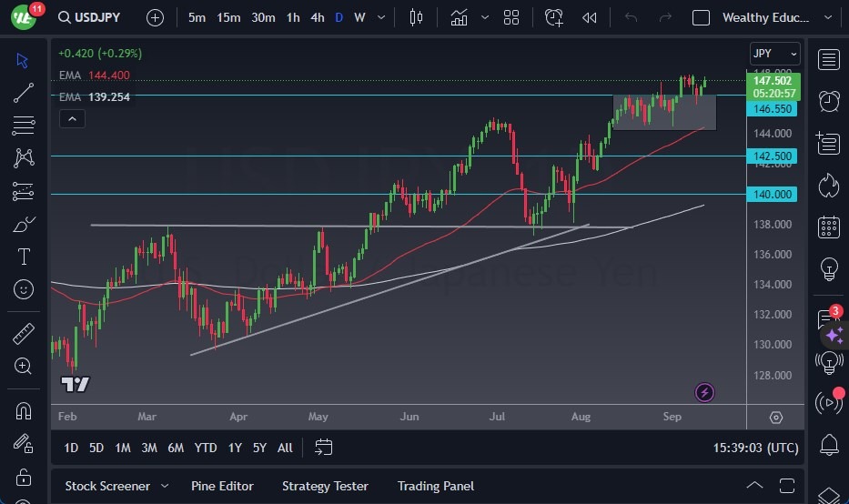Switch to the Strategy Tester tab

(x=325, y=486)
